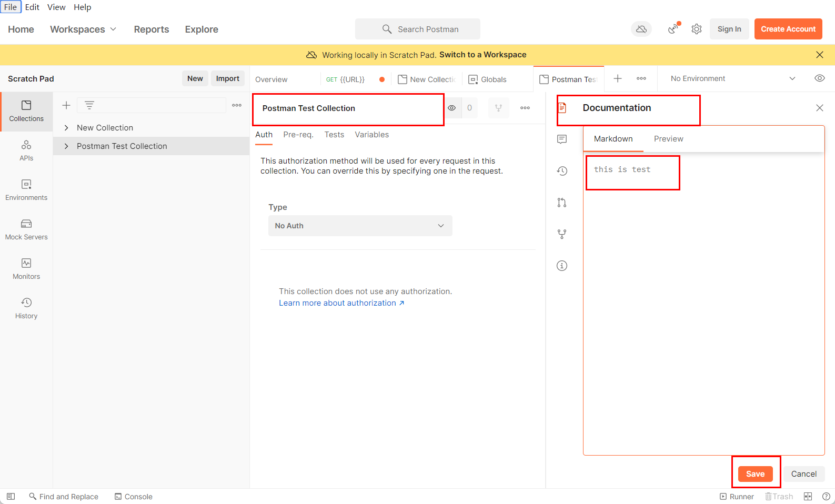Switch to the Variables tab
The image size is (835, 504).
[372, 135]
